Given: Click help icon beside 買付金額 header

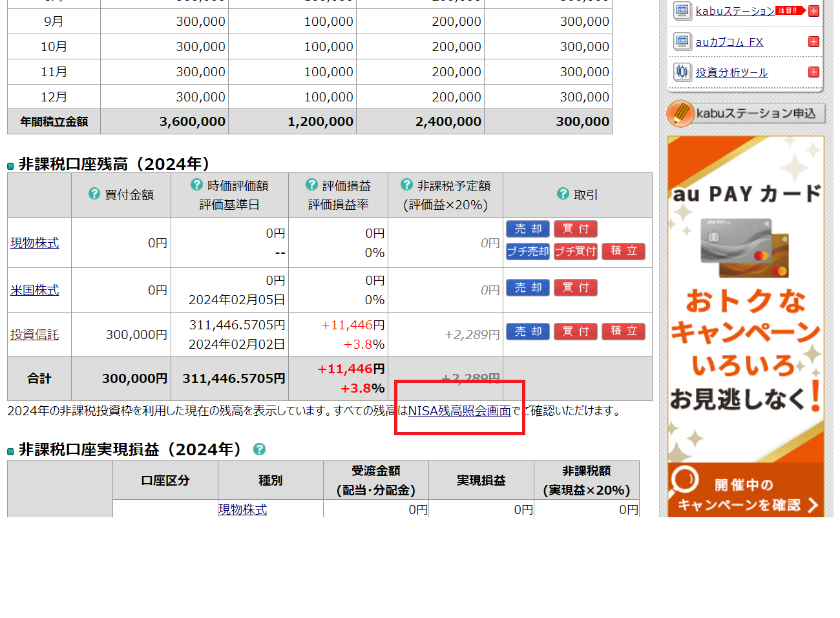Looking at the screenshot, I should (94, 194).
